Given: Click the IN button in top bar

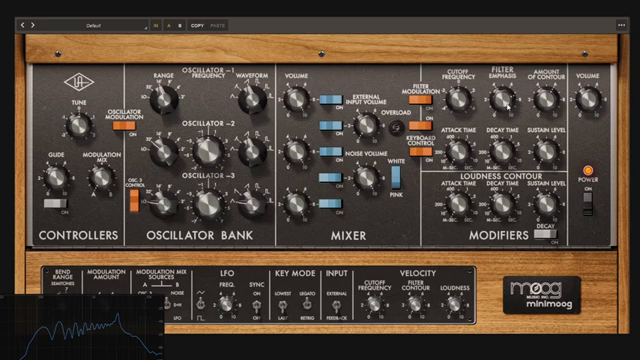Looking at the screenshot, I should (x=156, y=26).
